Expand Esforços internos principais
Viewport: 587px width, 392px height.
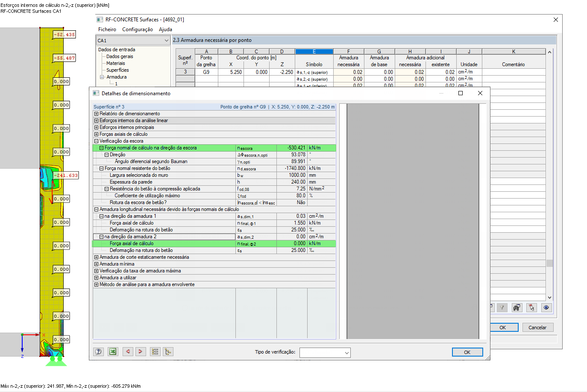[96, 128]
